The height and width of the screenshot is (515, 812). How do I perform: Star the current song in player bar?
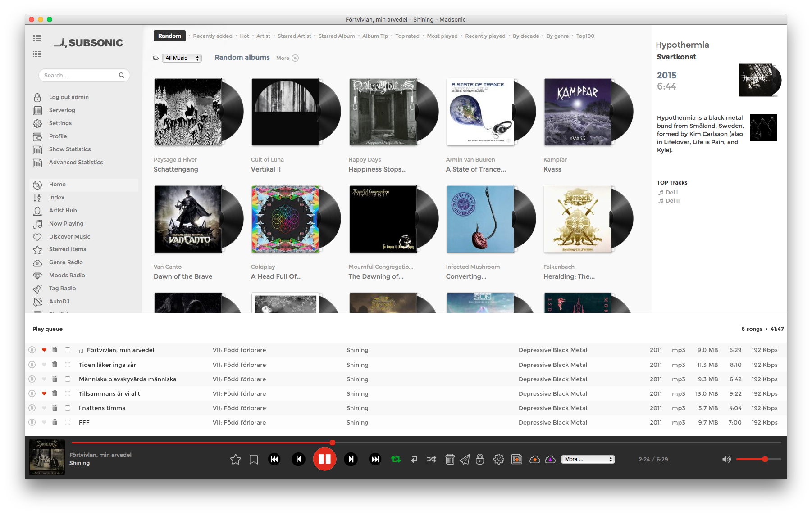pyautogui.click(x=236, y=459)
